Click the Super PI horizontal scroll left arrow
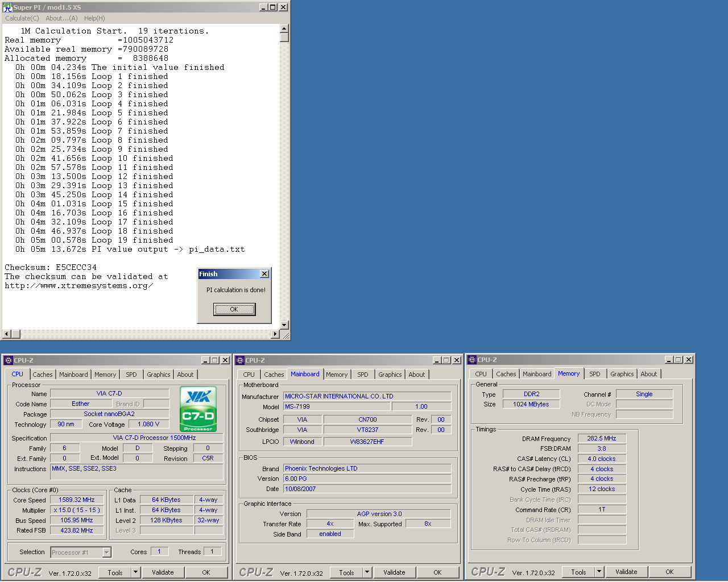Screen dimensions: 728x582 7,334
